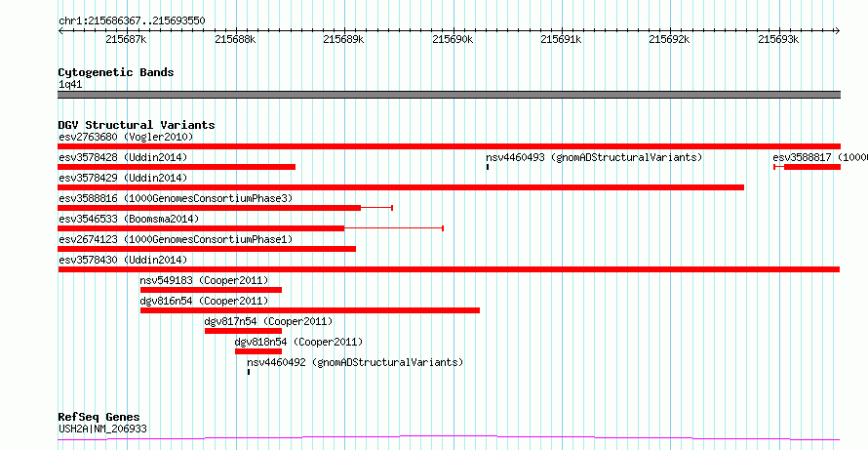Click the 215693k ruler tick label
The width and height of the screenshot is (868, 450).
pos(779,39)
